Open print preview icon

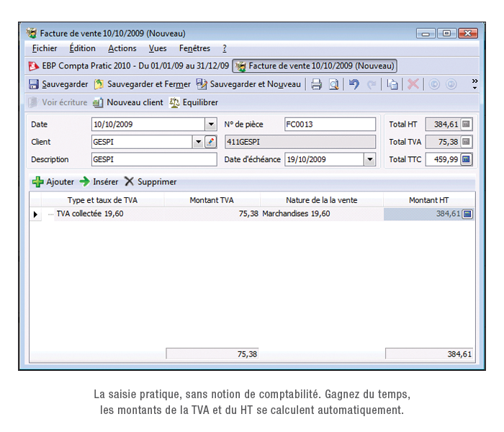click(334, 84)
